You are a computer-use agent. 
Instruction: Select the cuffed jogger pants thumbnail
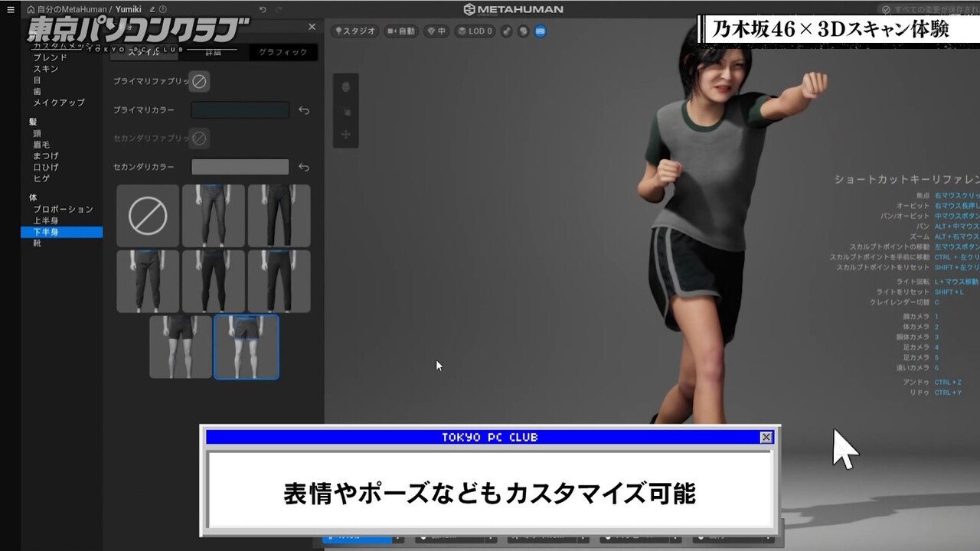pos(148,282)
